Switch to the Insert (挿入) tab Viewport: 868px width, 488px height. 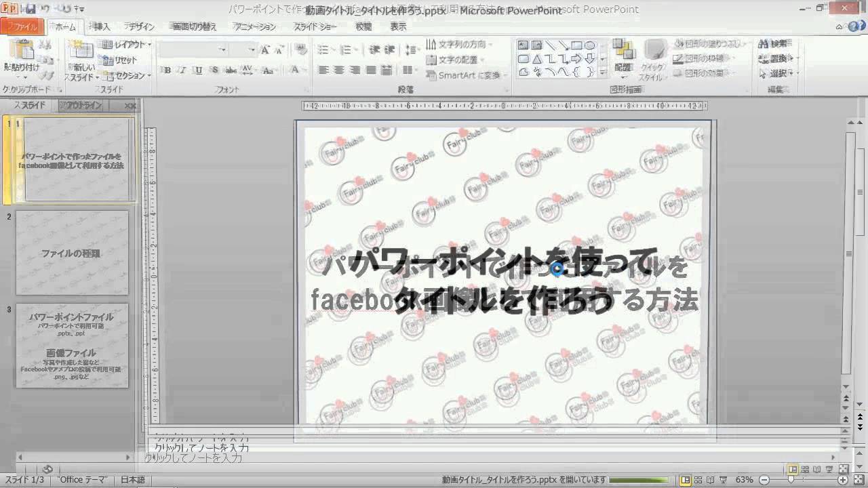point(101,27)
